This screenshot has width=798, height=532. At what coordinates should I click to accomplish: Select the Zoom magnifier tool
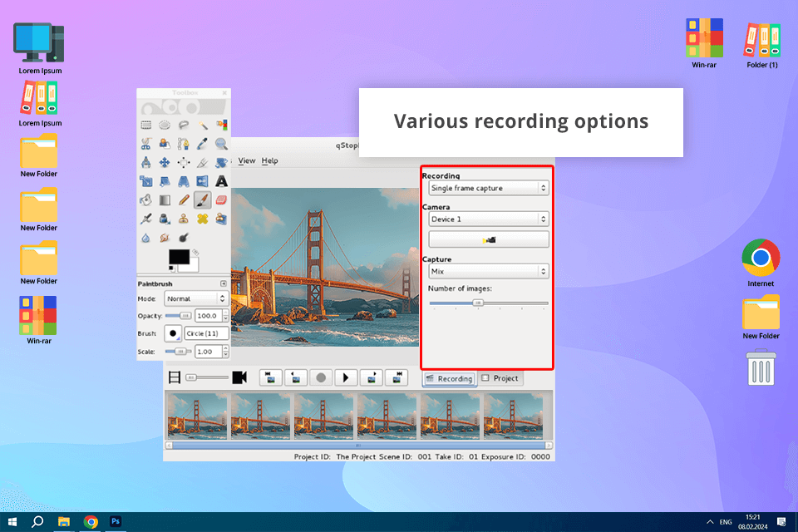coord(221,143)
